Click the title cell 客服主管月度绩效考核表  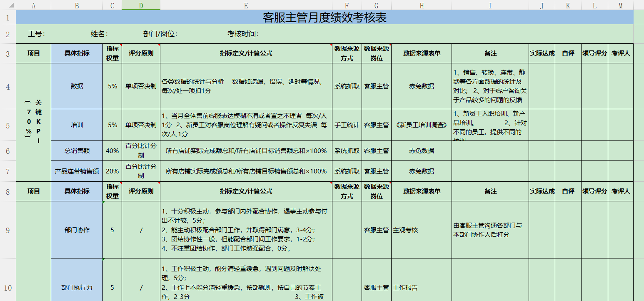click(324, 18)
